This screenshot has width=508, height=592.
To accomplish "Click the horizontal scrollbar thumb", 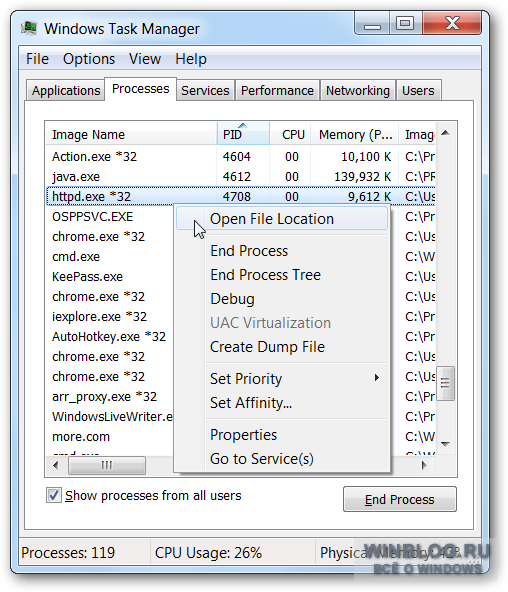I will (107, 465).
